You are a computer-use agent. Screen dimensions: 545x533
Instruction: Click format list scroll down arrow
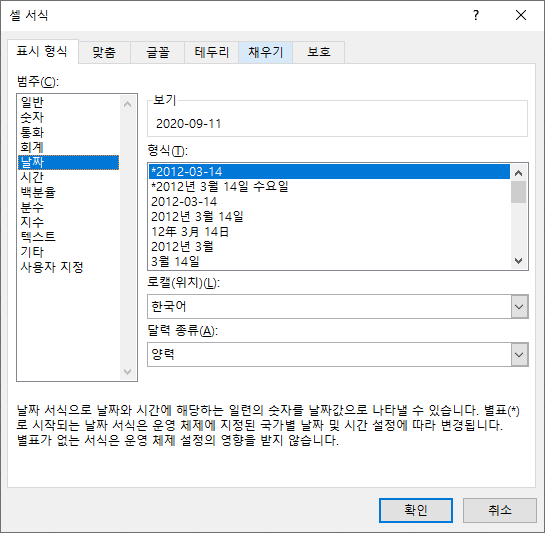click(x=519, y=261)
